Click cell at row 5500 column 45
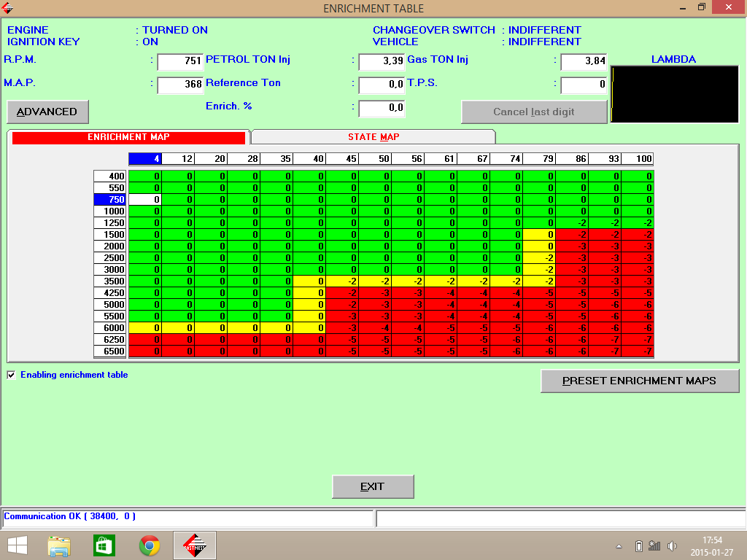747x560 pixels. (x=342, y=316)
